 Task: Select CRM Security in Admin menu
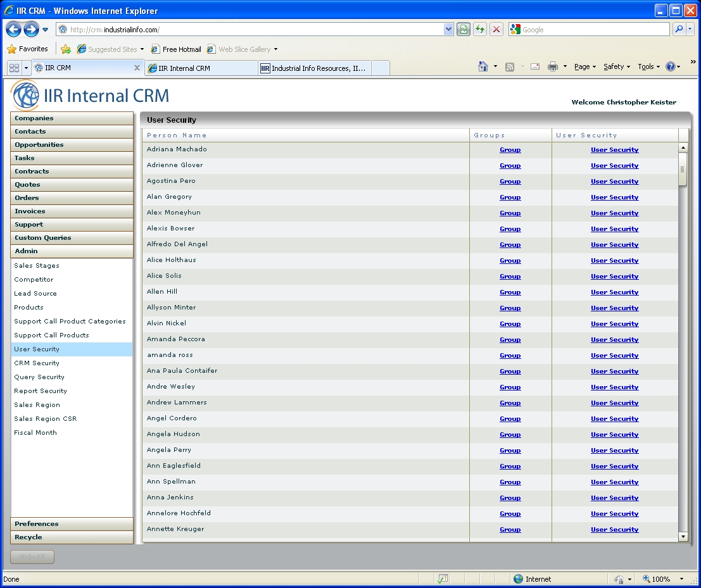[x=37, y=363]
